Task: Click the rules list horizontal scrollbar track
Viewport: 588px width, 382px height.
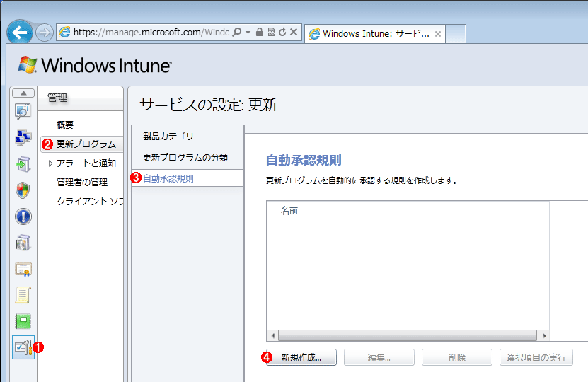Action: (x=408, y=335)
